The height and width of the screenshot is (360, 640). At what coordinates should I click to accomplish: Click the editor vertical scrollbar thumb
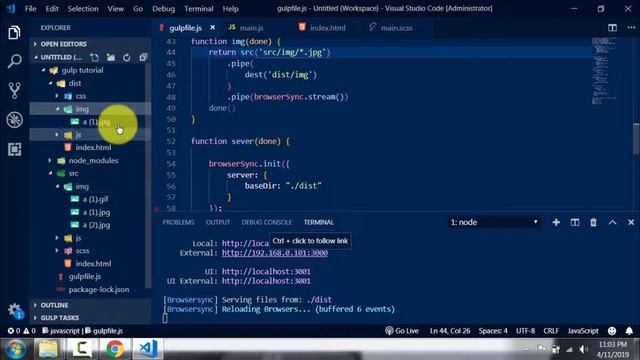(636, 139)
